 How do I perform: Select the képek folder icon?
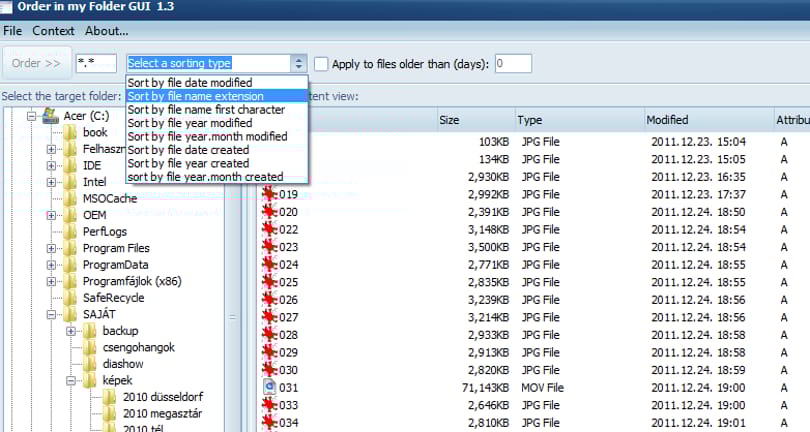(x=89, y=380)
